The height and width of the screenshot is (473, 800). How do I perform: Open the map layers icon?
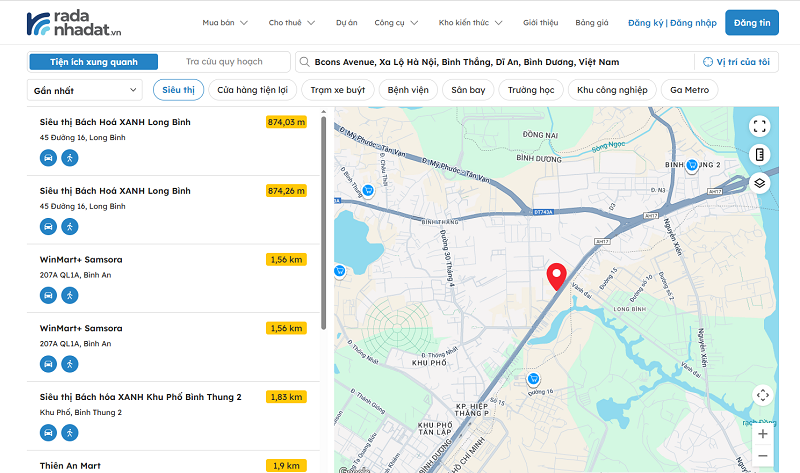pos(759,182)
